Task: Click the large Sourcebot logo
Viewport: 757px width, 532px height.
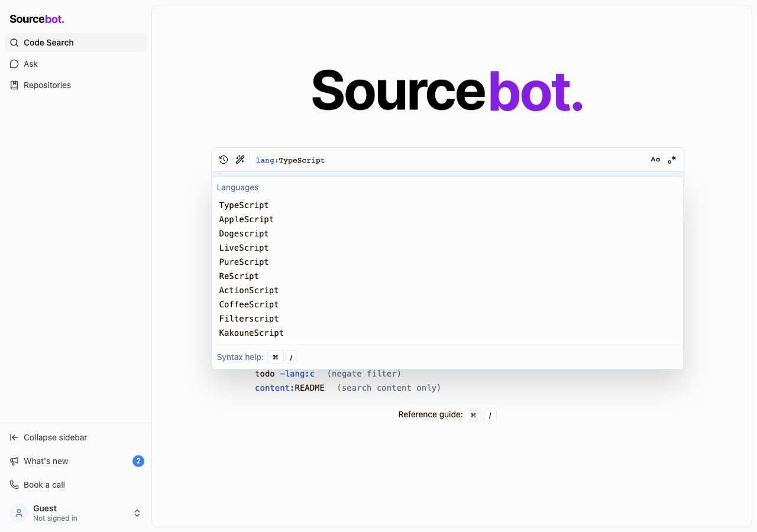Action: (x=447, y=90)
